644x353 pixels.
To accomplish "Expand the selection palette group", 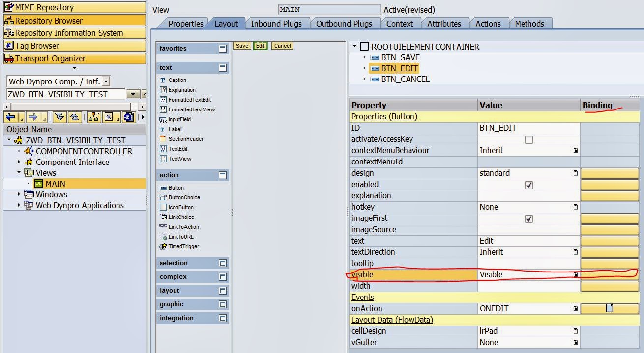I will pos(222,263).
